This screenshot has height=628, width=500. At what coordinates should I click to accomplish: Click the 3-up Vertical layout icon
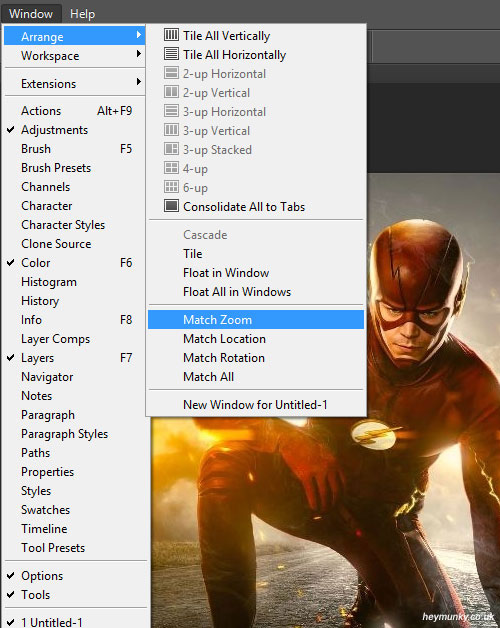(x=171, y=130)
